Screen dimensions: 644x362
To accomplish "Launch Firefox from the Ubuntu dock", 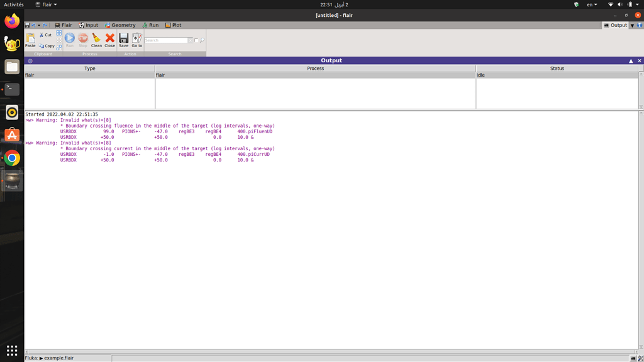I will tap(11, 21).
